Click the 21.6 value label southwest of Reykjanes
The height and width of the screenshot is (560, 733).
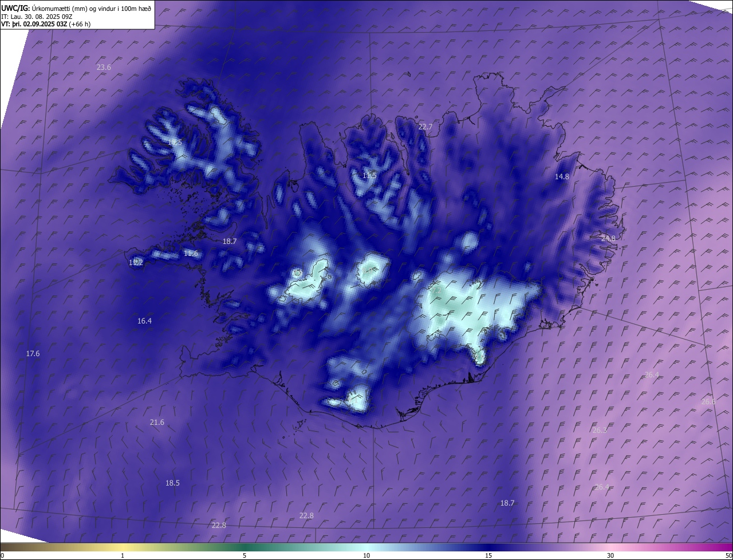[x=157, y=423]
